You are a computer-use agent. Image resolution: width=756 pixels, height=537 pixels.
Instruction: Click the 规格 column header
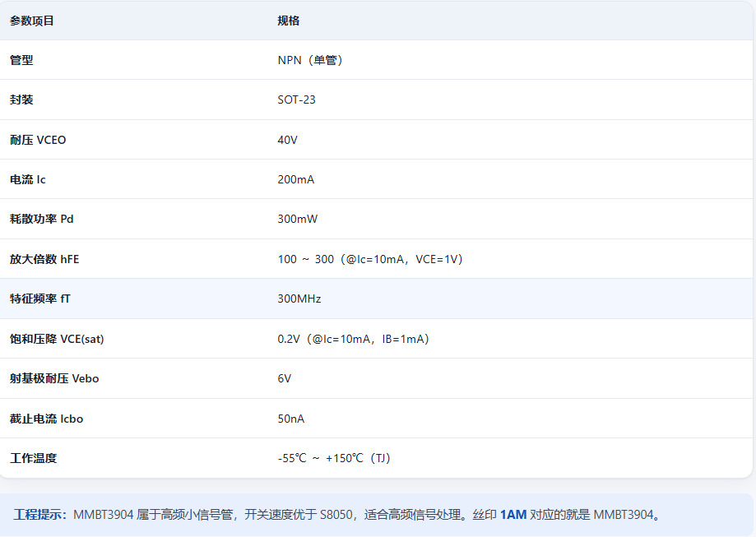(288, 21)
